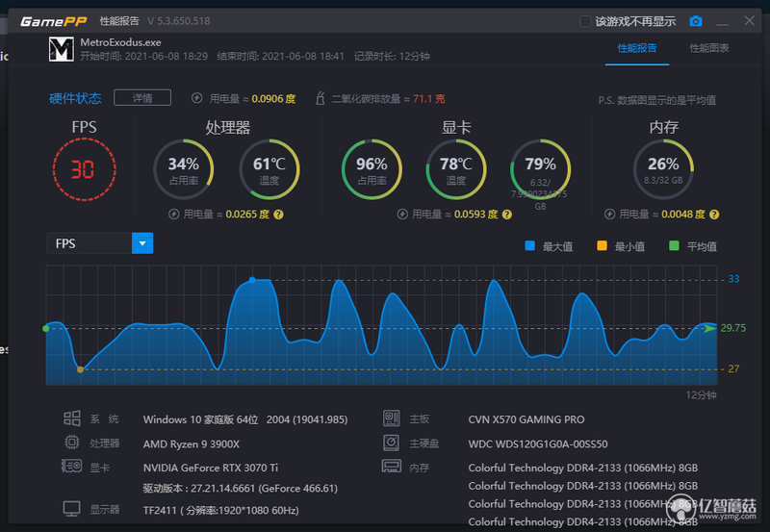Image resolution: width=770 pixels, height=532 pixels.
Task: Click the GamePP logo
Action: coord(54,21)
